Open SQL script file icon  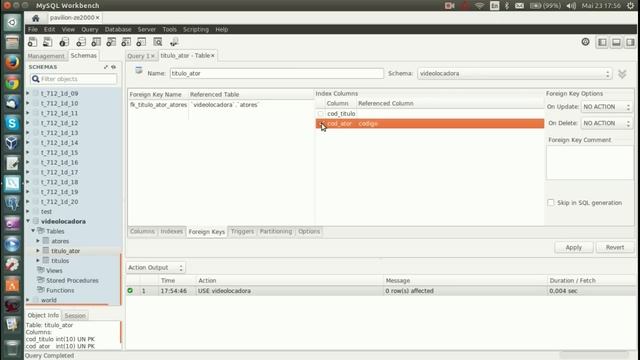(47, 42)
